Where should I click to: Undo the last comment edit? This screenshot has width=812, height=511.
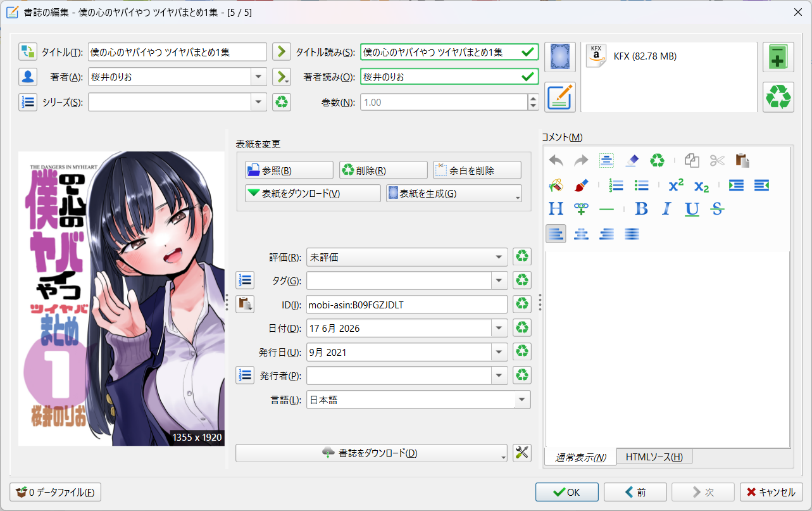coord(556,161)
